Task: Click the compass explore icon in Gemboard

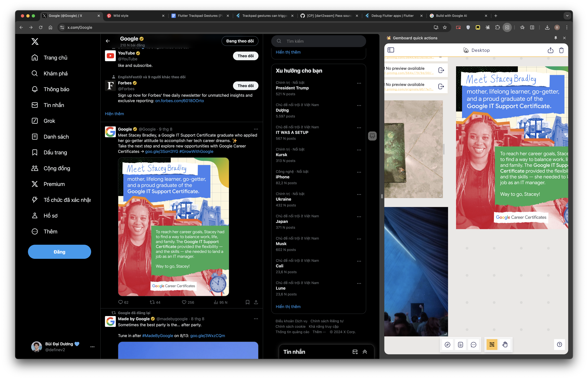Action: click(x=448, y=345)
